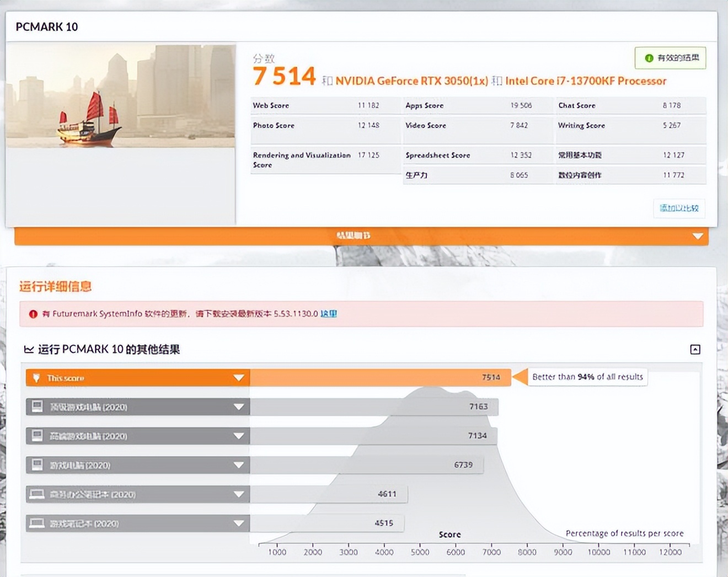Image resolution: width=728 pixels, height=577 pixels.
Task: Click the Writing Score value 5 267
Action: click(x=672, y=125)
